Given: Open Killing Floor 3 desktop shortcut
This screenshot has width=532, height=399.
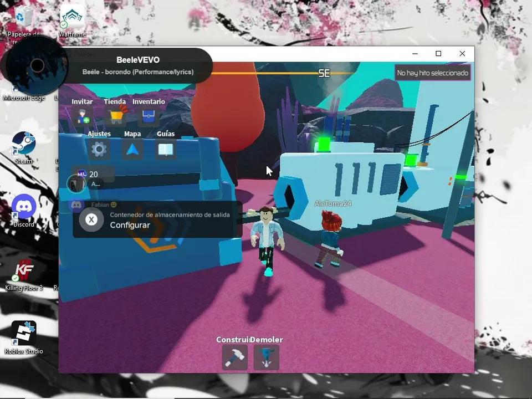Looking at the screenshot, I should (x=24, y=274).
